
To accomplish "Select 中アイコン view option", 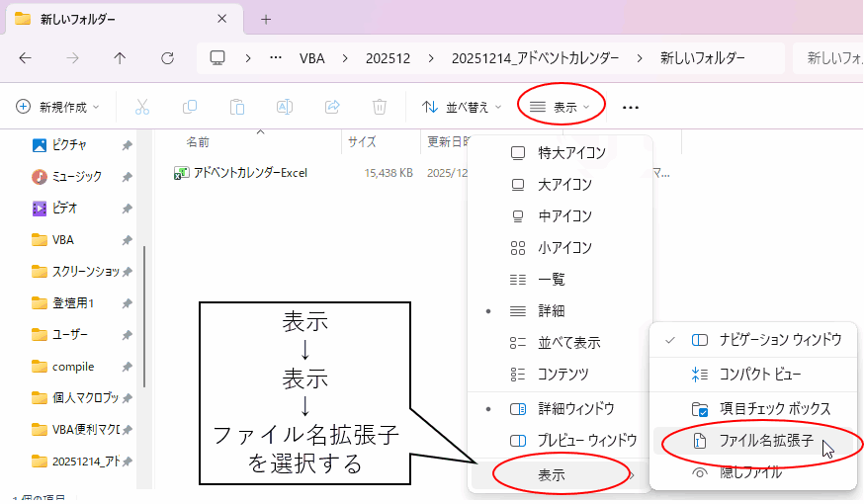I will [x=560, y=215].
